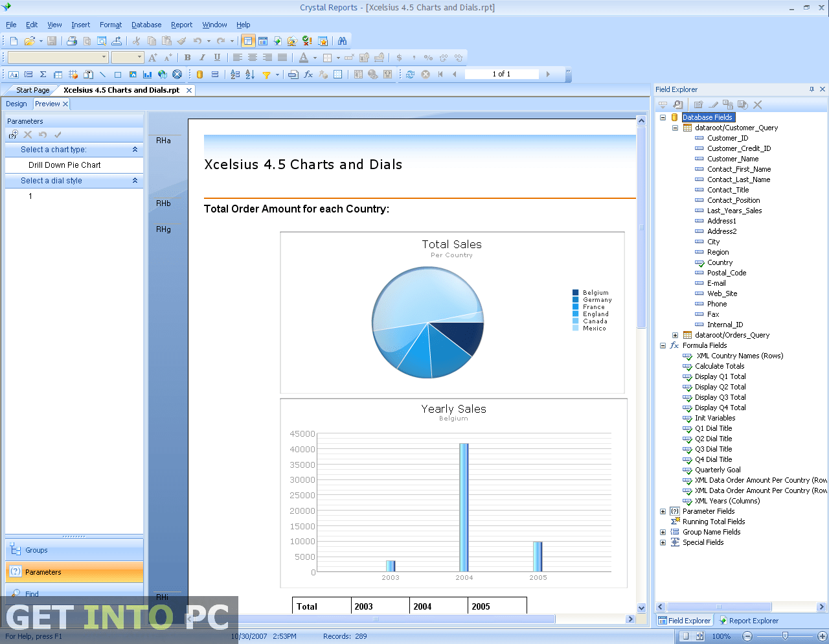
Task: Click the Insert Summary sigma icon
Action: (42, 74)
